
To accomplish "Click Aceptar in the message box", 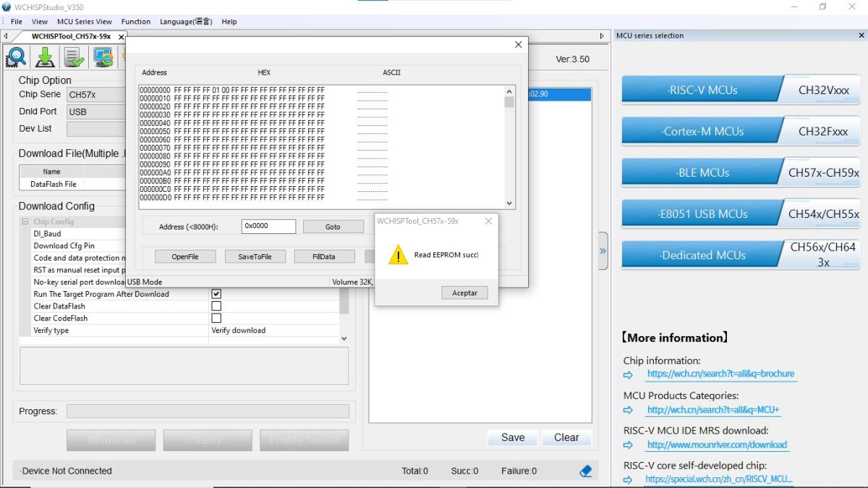I will pyautogui.click(x=465, y=293).
